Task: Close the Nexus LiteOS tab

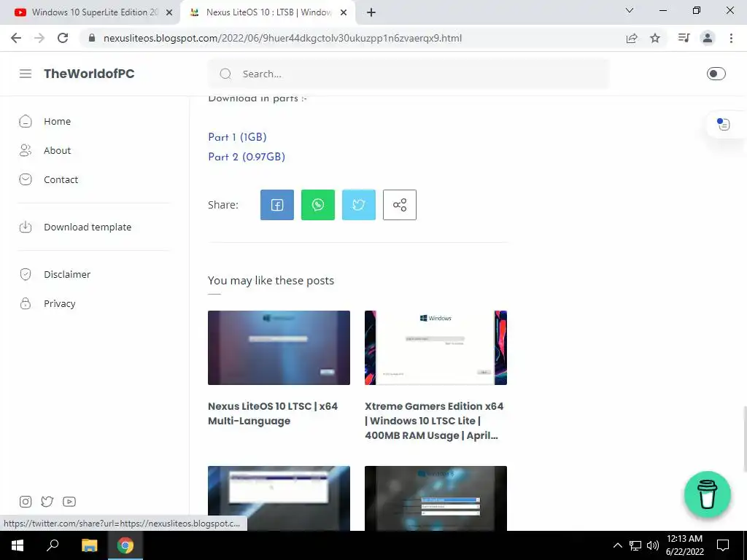Action: [x=344, y=13]
